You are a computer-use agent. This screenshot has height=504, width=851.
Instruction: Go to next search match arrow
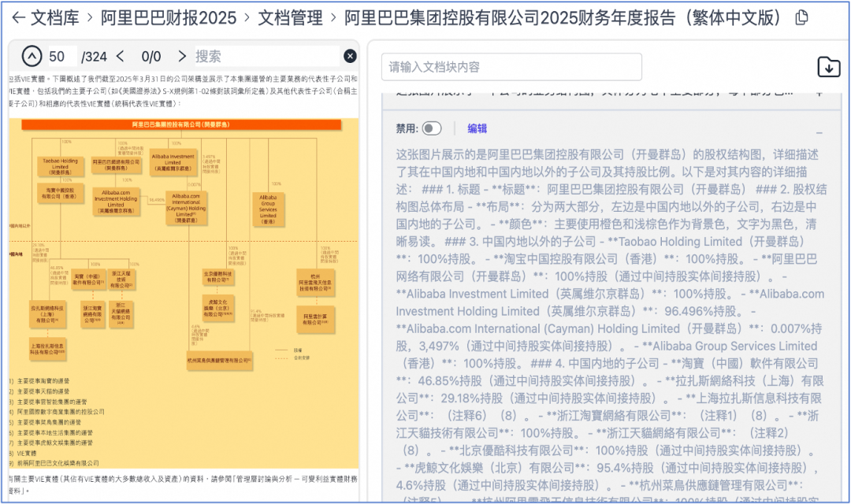click(182, 56)
